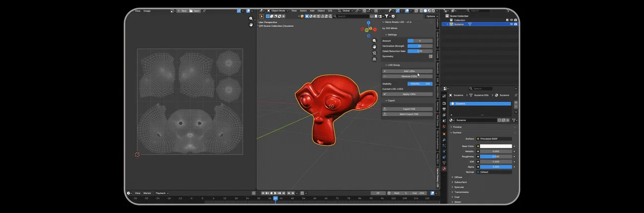The width and height of the screenshot is (644, 213).
Task: Adjust the Alpha slider at 1.000
Action: (495, 167)
